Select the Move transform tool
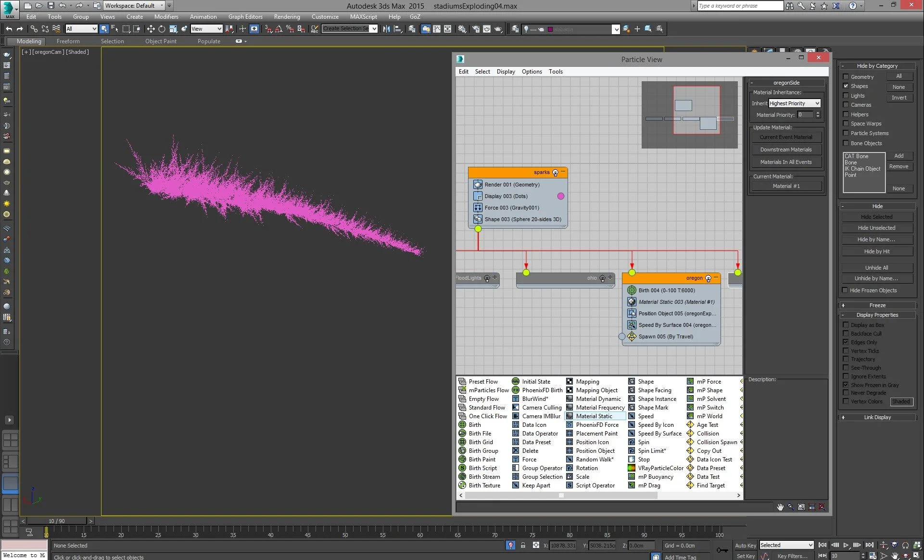 click(x=151, y=29)
